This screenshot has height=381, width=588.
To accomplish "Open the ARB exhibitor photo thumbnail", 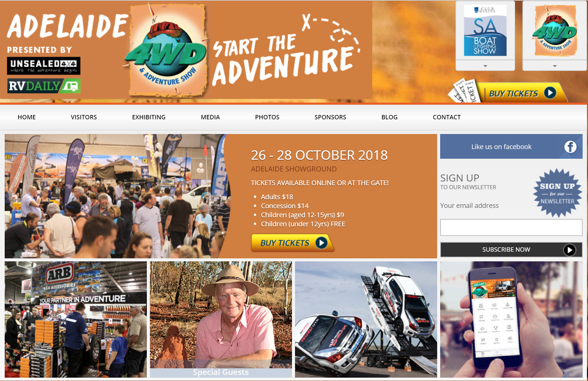I will [76, 320].
